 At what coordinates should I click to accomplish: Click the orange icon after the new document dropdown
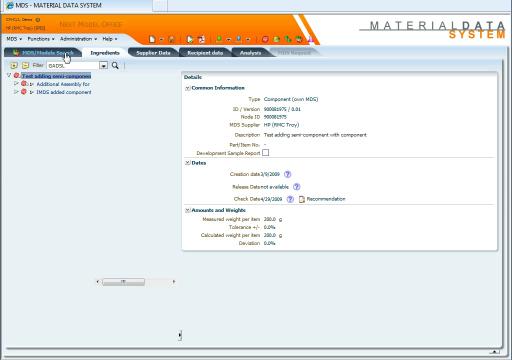click(171, 39)
